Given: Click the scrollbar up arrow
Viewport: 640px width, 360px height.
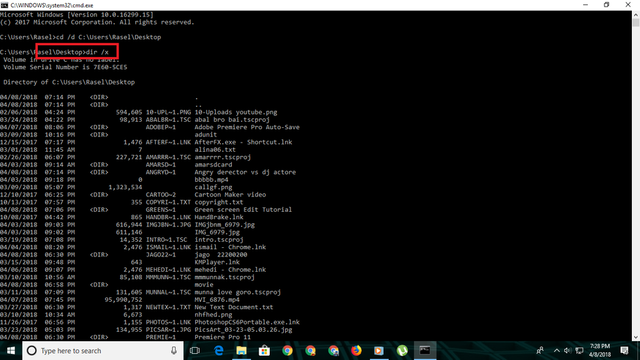Looking at the screenshot, I should click(x=636, y=14).
